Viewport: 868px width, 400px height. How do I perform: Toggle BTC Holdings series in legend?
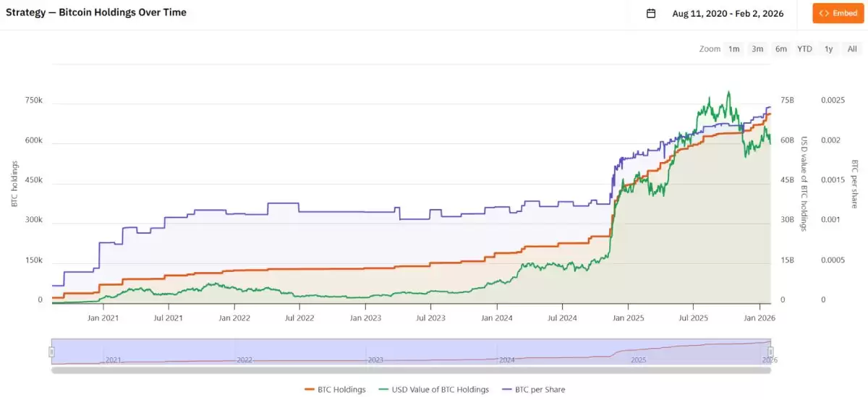[x=341, y=390]
